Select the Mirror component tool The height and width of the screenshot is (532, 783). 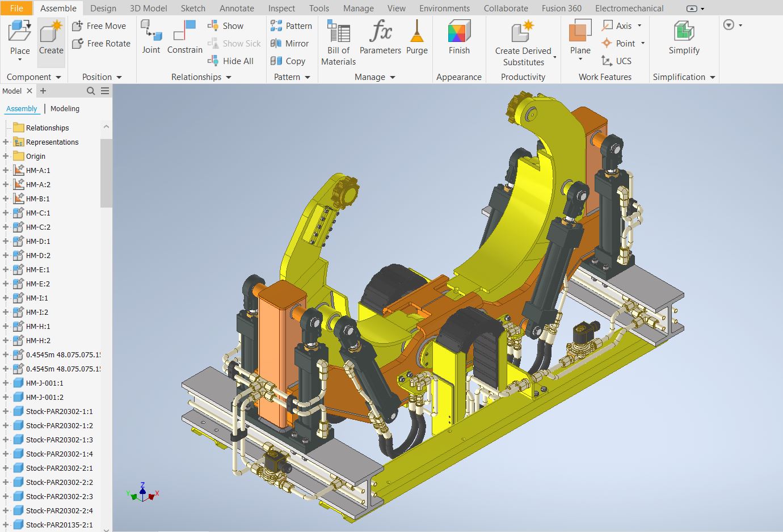point(289,44)
